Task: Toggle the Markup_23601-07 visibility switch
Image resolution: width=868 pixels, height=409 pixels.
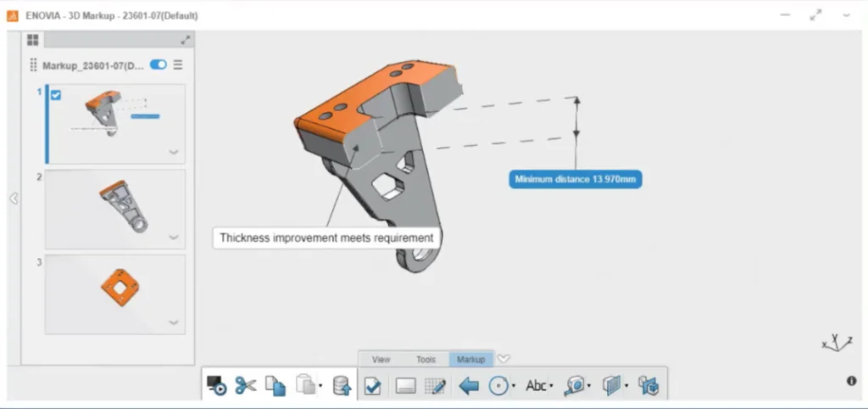Action: click(159, 64)
